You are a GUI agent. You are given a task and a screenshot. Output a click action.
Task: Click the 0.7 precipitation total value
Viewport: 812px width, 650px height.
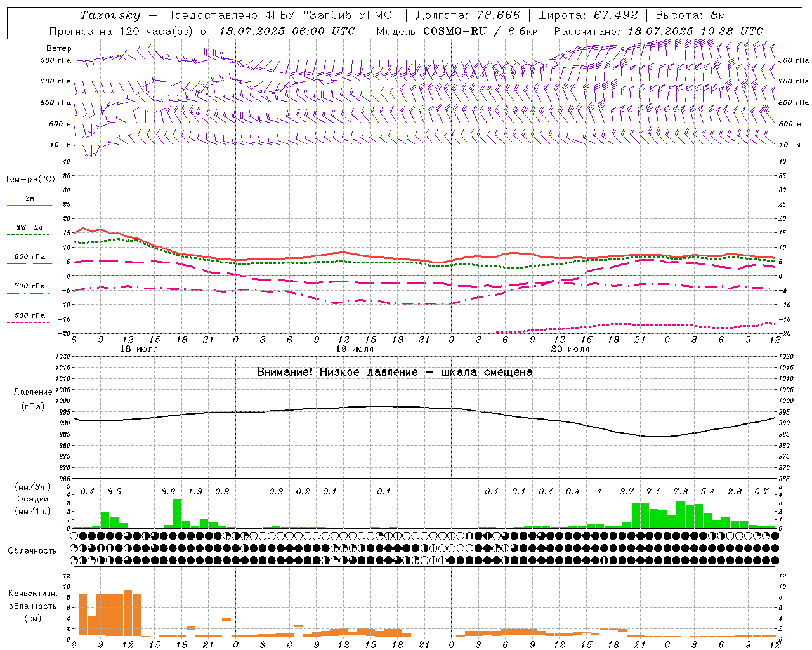pyautogui.click(x=761, y=492)
